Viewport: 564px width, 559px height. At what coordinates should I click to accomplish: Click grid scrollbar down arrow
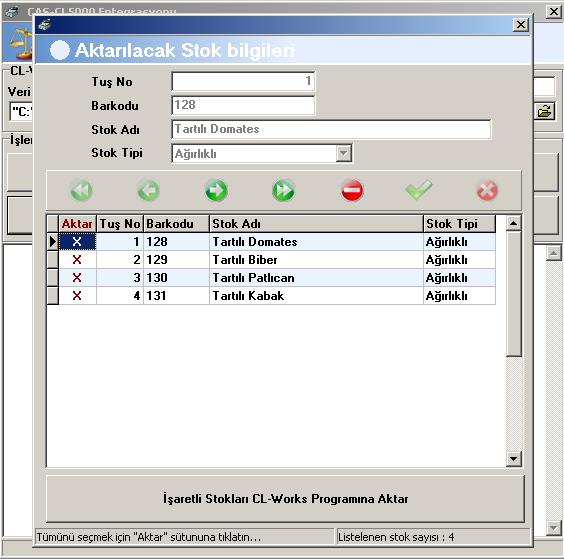pyautogui.click(x=513, y=459)
